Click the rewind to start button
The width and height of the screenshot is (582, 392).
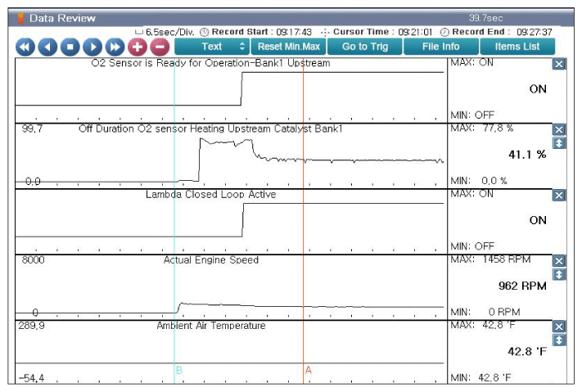[x=25, y=47]
